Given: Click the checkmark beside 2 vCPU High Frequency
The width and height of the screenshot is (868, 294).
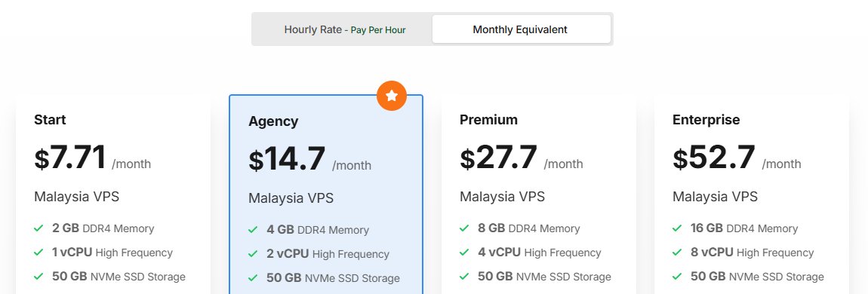Looking at the screenshot, I should coord(253,254).
